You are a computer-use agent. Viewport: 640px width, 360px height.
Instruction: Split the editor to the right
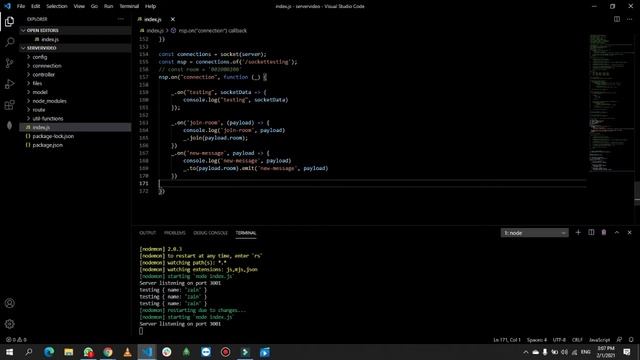[617, 19]
